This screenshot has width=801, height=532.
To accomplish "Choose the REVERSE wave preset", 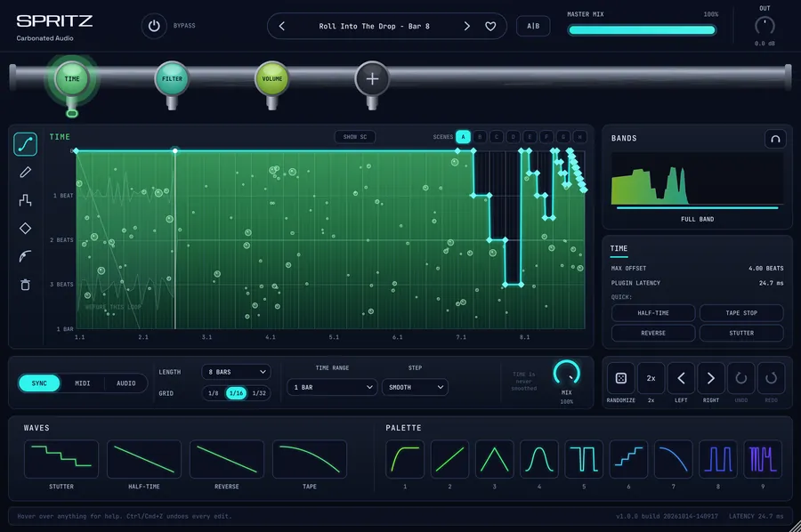I will [x=227, y=459].
